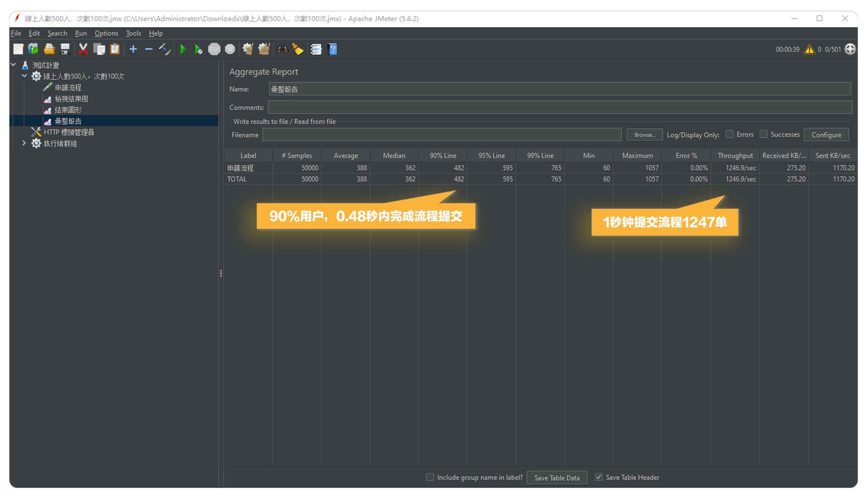Image resolution: width=868 pixels, height=496 pixels.
Task: Click the Browse... button
Action: pyautogui.click(x=644, y=135)
